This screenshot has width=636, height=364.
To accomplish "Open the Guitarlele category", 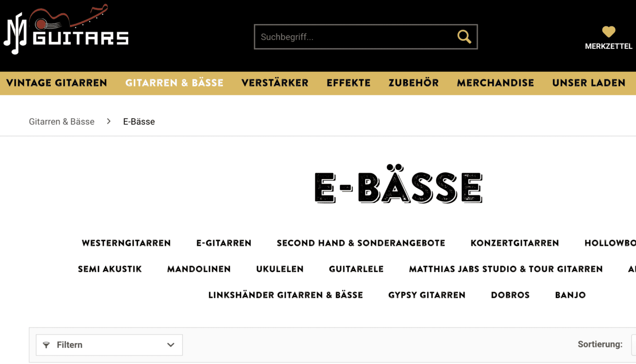I will tap(356, 269).
